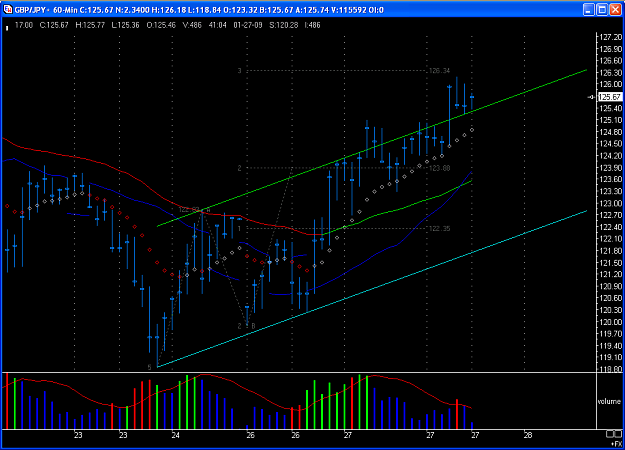Click the 41:04 countdown in data row
The width and height of the screenshot is (625, 450).
click(218, 25)
